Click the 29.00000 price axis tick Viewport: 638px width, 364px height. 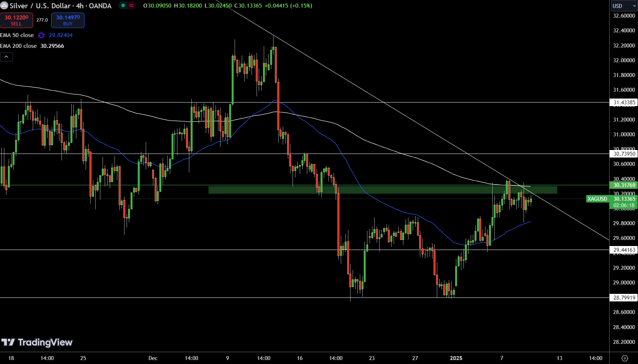(x=624, y=283)
